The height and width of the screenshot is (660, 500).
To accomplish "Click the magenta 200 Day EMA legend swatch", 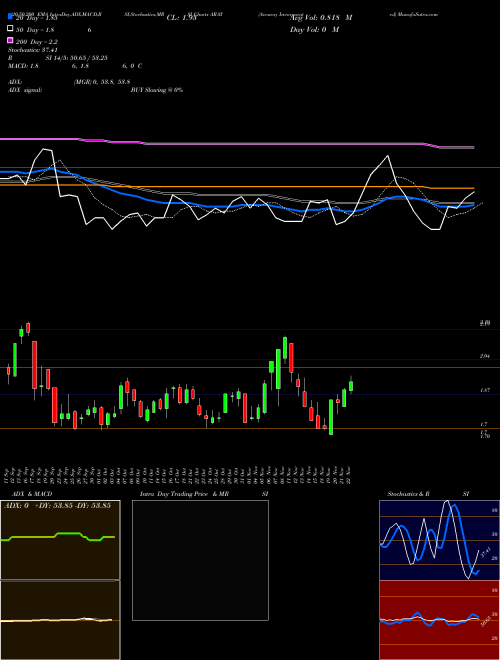I will [x=10, y=40].
